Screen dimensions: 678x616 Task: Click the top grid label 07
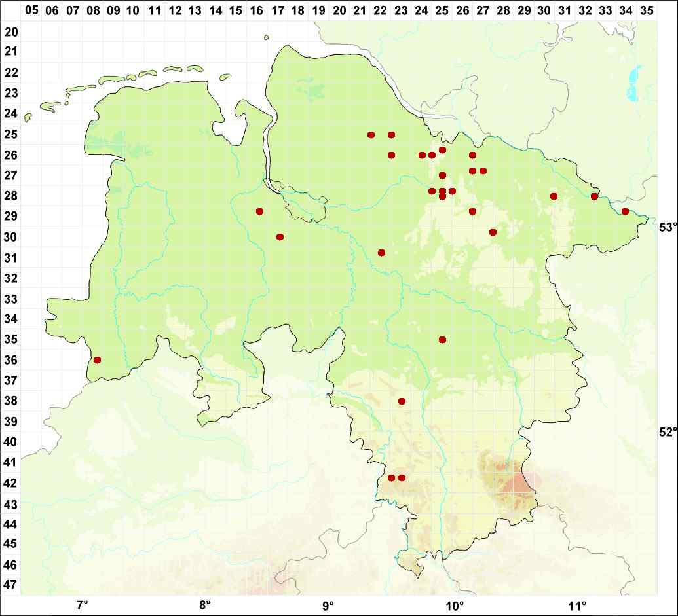coord(73,10)
